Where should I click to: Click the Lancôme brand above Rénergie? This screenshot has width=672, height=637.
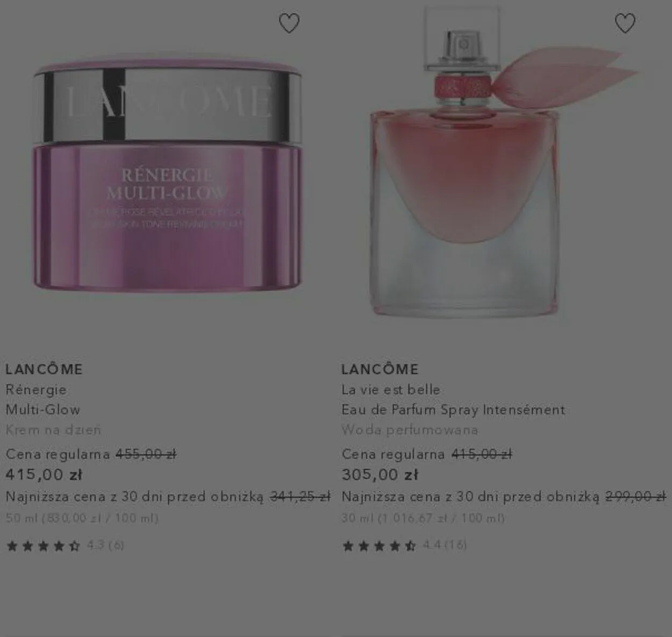[x=44, y=369]
